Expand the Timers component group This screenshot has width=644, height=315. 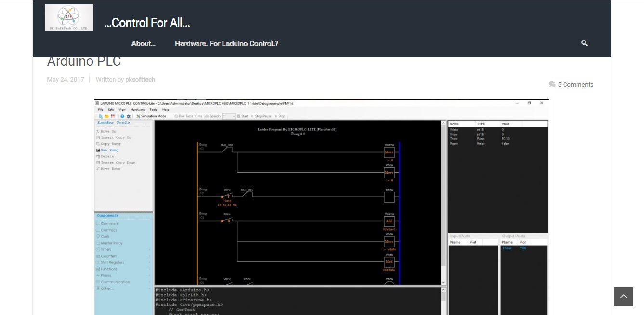[123, 249]
